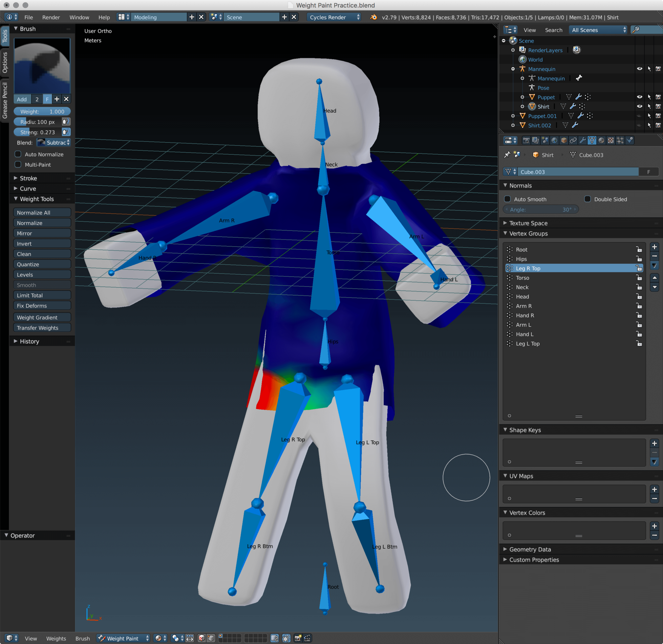Open the Weight Paint mode dropdown
Viewport: 663px width, 644px height.
pos(123,638)
